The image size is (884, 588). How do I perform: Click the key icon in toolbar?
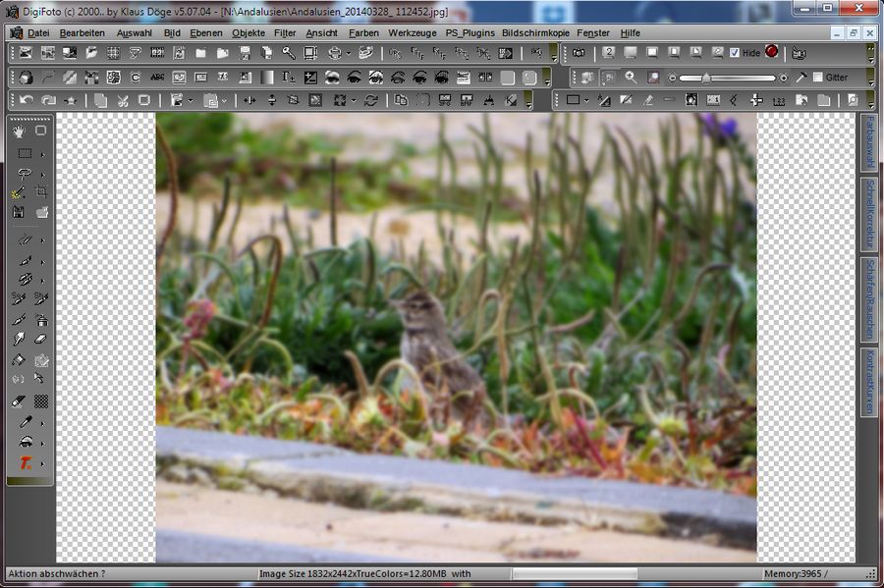[x=288, y=52]
